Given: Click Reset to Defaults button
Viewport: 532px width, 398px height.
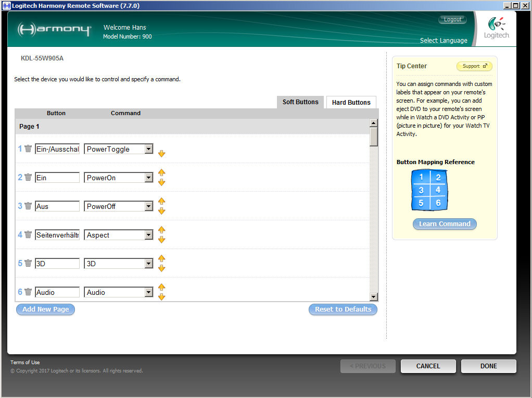Looking at the screenshot, I should click(x=343, y=309).
